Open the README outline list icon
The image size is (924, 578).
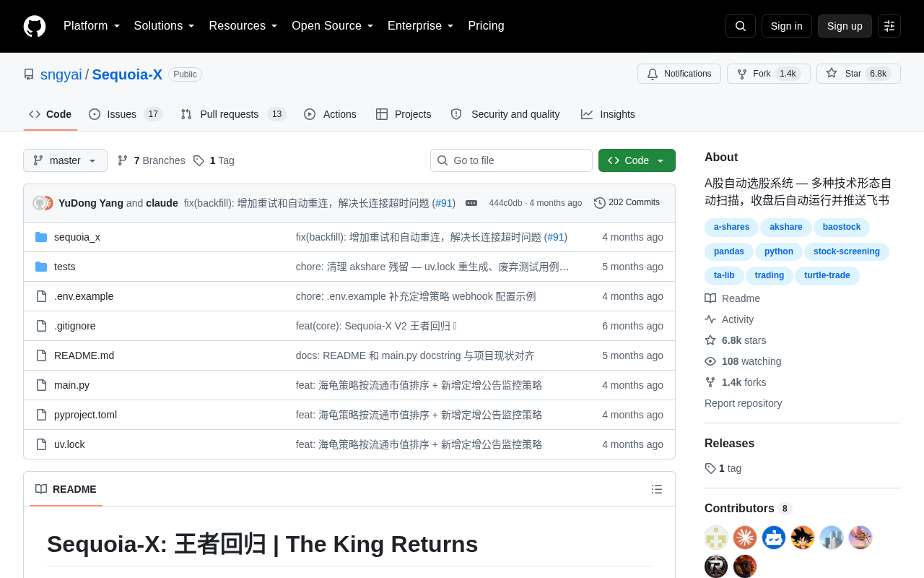657,489
